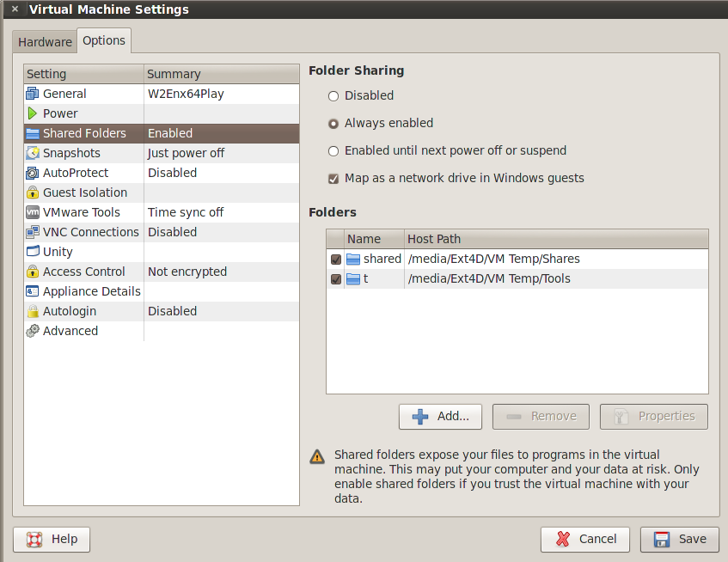
Task: Click the Advanced gear icon
Action: click(x=33, y=331)
